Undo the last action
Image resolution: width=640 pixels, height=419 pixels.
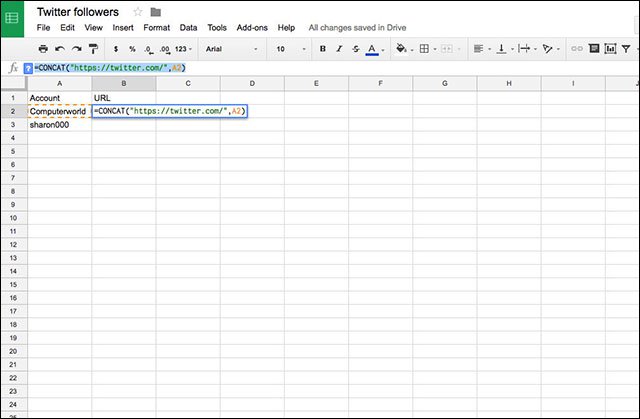[x=60, y=49]
